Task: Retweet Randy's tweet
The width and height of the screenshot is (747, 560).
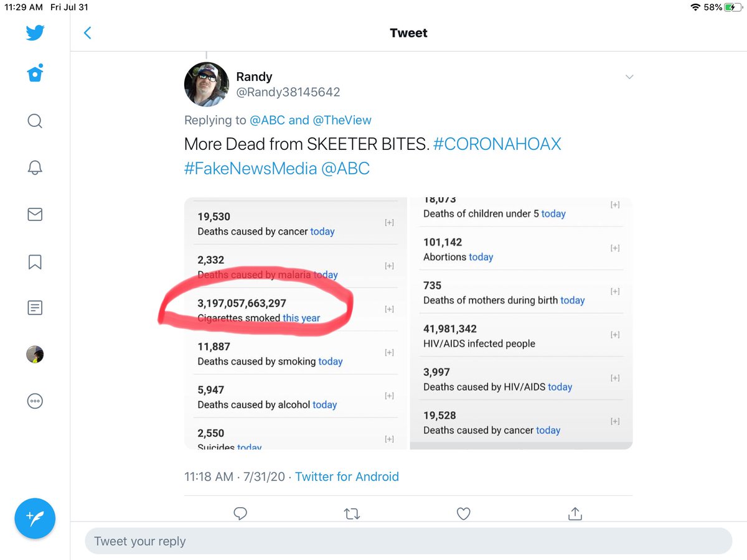Action: [x=352, y=513]
